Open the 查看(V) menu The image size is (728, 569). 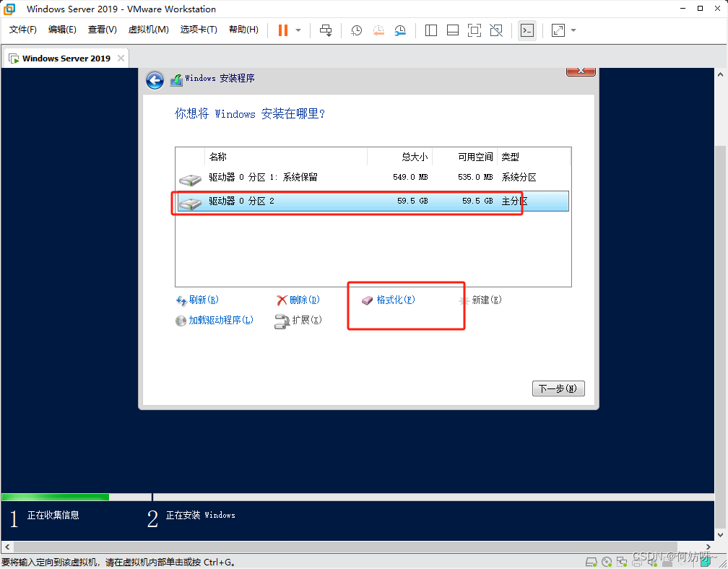(x=102, y=30)
